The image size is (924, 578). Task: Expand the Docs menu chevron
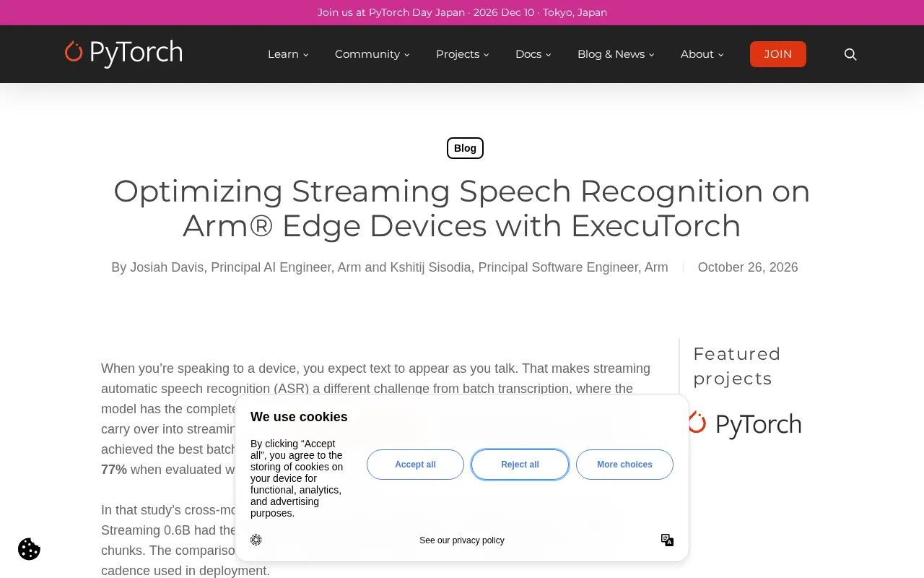(x=549, y=55)
